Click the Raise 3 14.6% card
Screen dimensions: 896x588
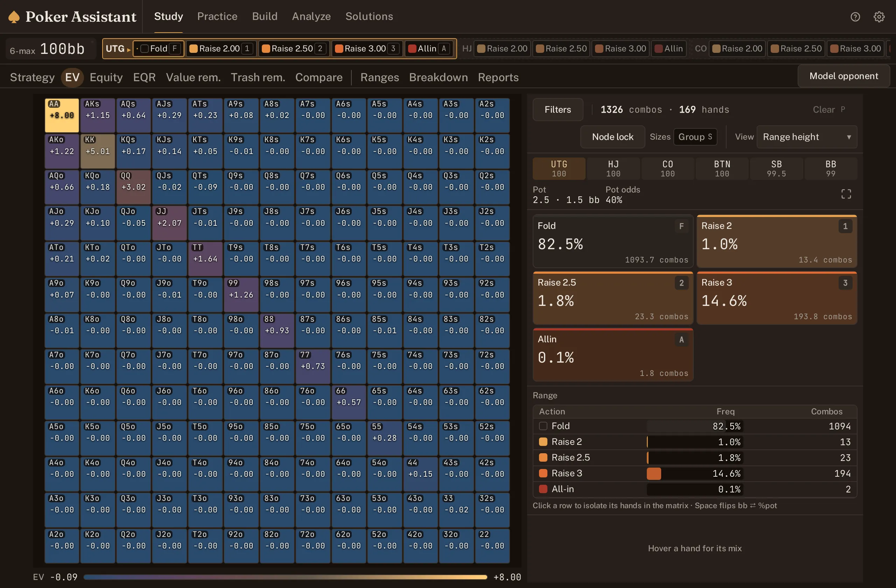coord(777,298)
